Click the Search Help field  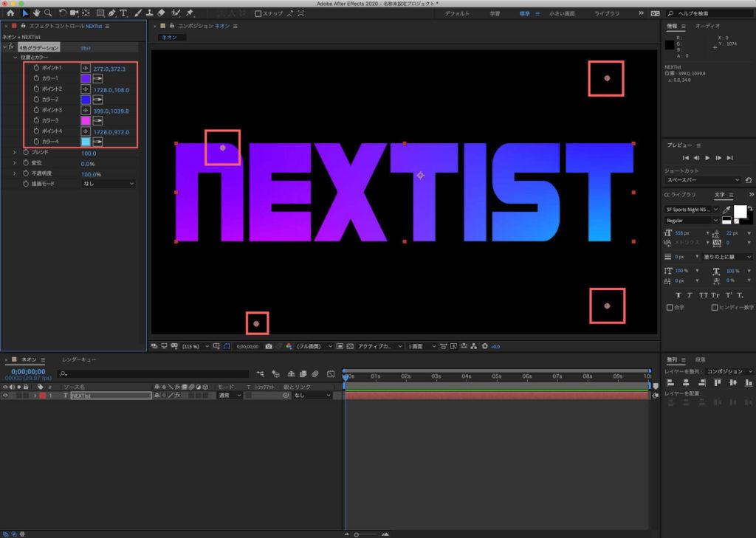click(x=709, y=13)
